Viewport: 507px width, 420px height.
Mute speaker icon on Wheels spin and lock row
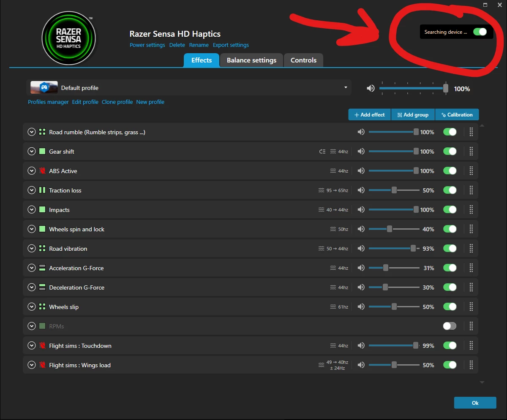point(361,229)
